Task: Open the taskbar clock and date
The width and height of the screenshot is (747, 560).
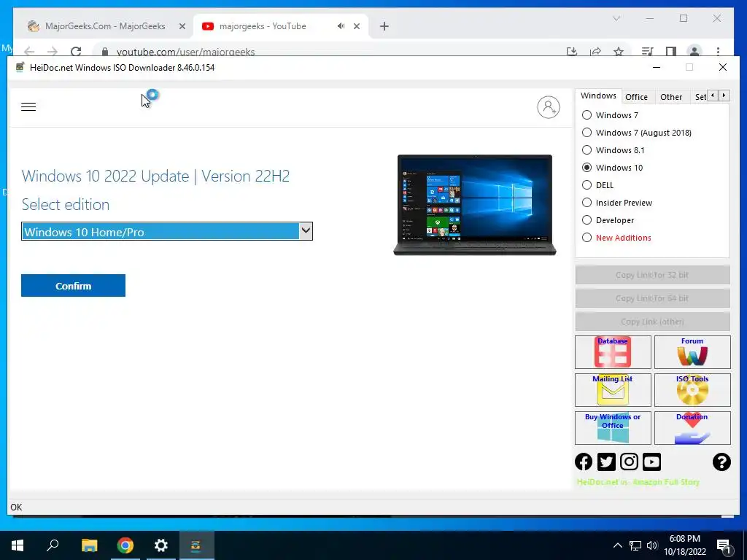Action: tap(684, 545)
